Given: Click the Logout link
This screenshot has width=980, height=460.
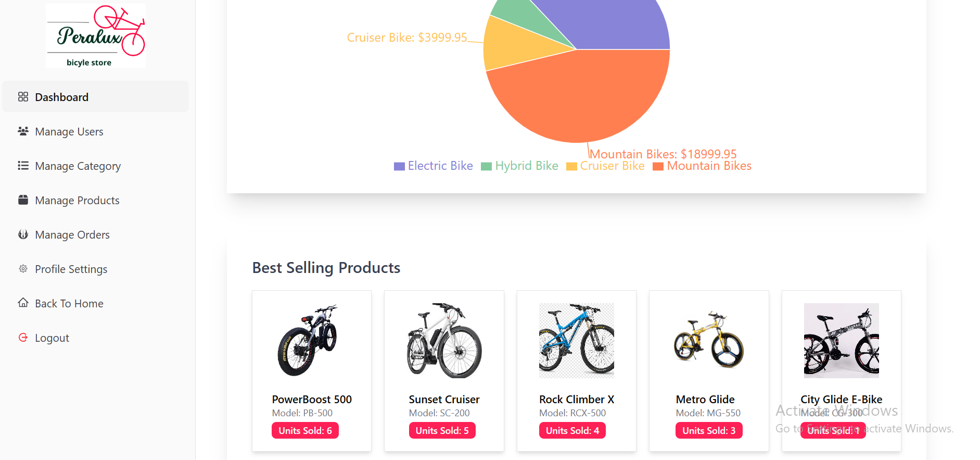Looking at the screenshot, I should click(x=52, y=338).
